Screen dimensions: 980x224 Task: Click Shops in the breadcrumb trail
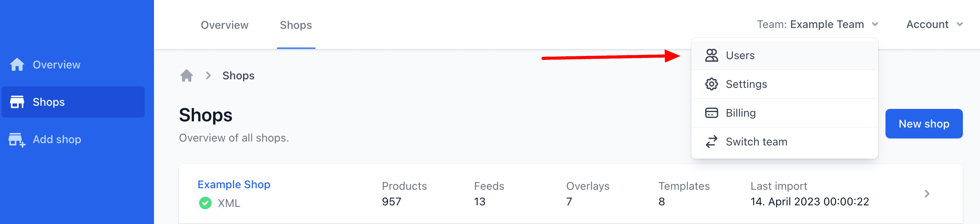(238, 75)
